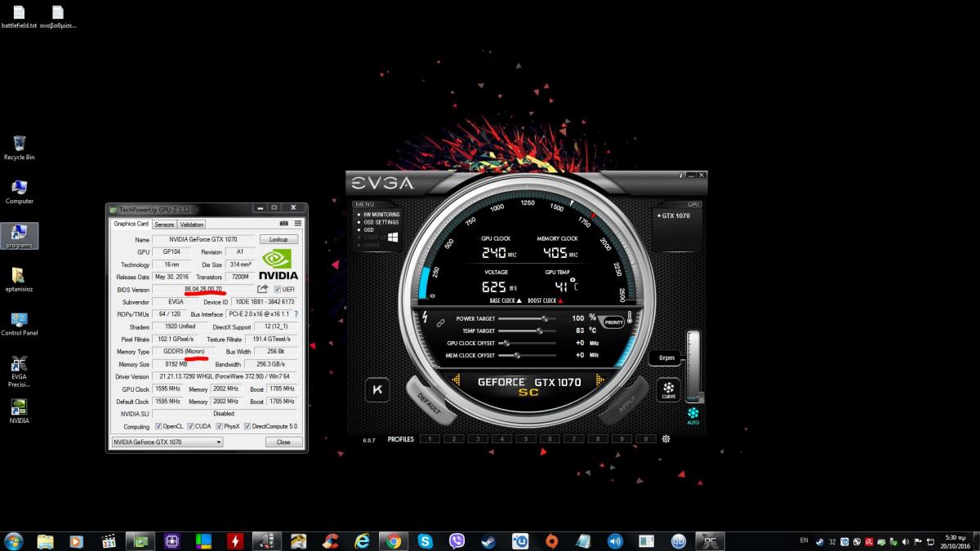Switch to the Sensors tab
This screenshot has width=980, height=551.
pyautogui.click(x=164, y=224)
